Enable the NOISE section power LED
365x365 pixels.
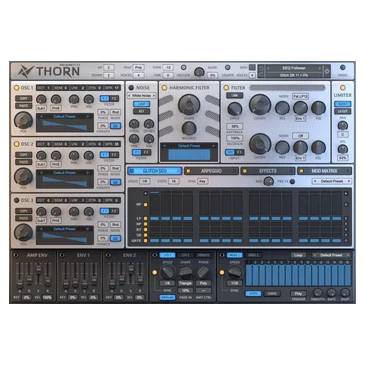[x=131, y=88]
